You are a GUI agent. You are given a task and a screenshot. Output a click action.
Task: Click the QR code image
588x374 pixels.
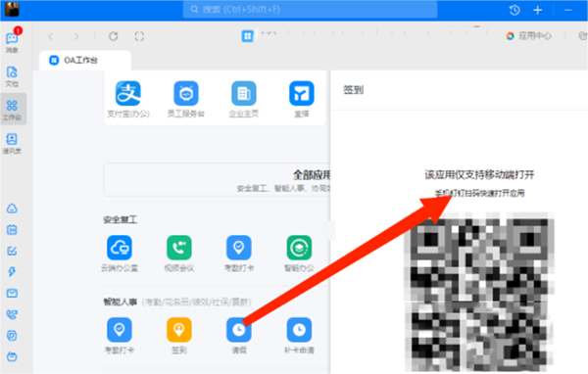pyautogui.click(x=479, y=293)
